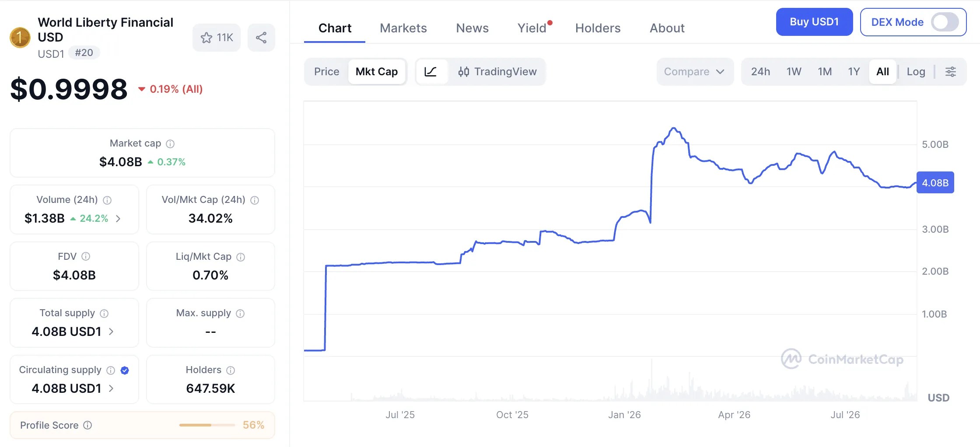Expand Circulating supply details chevron

pos(111,388)
